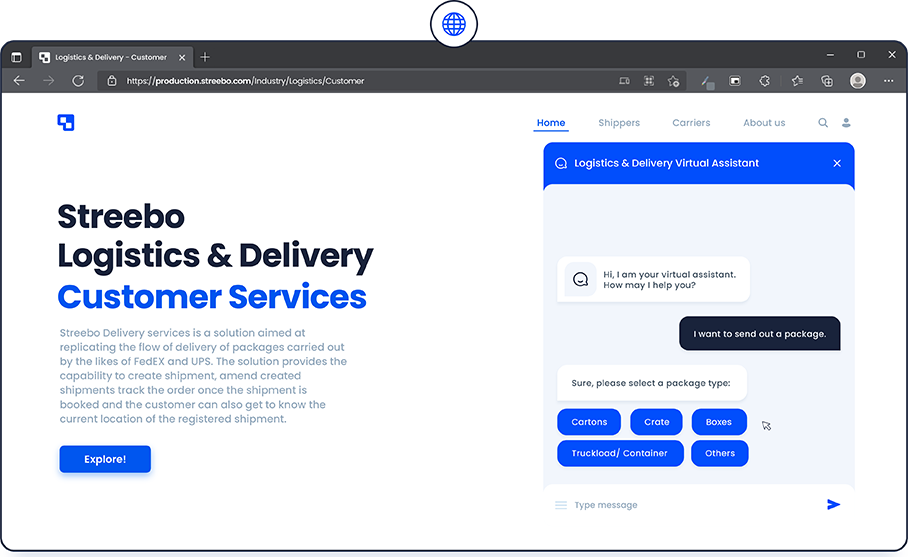908x557 pixels.
Task: Click the site user account icon
Action: pyautogui.click(x=846, y=123)
